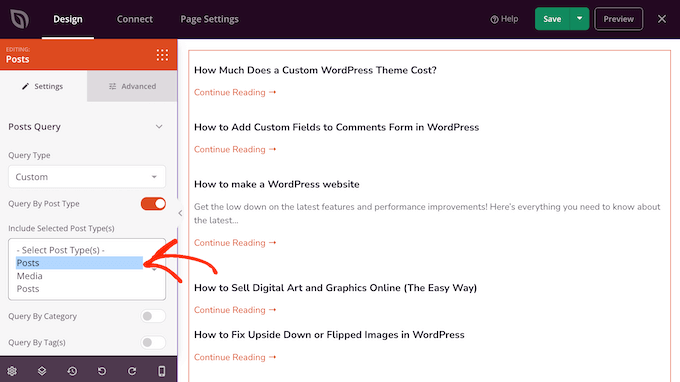Viewport: 680px width, 382px height.
Task: Click the undo arrow icon
Action: [102, 371]
